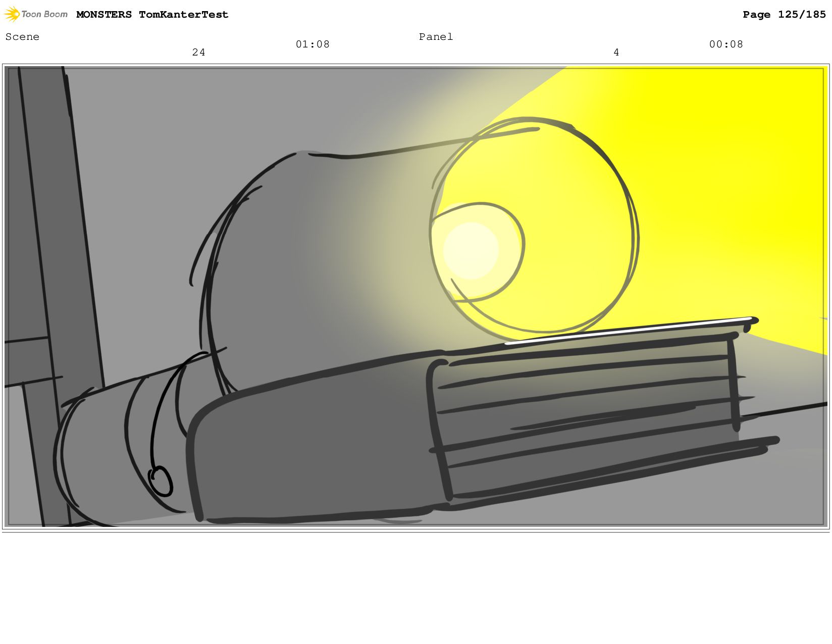This screenshot has width=832, height=644.
Task: Click the 'Page 125/185' page indicator
Action: 784,15
